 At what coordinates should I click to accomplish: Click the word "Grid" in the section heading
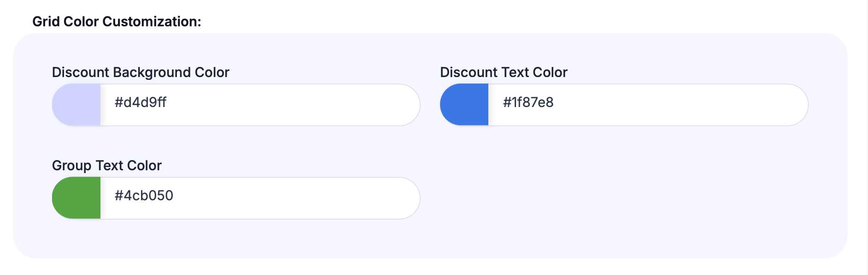tap(46, 22)
